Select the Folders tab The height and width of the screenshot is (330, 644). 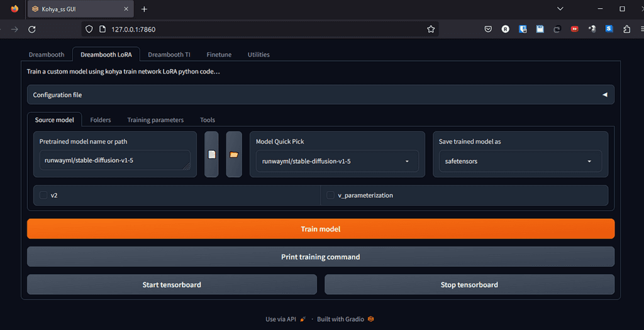tap(101, 120)
